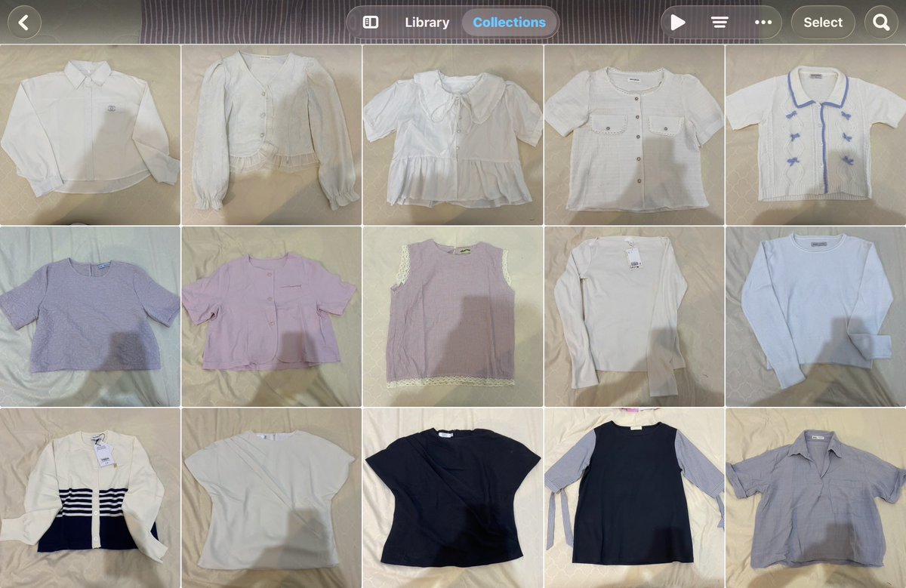
Task: Open the light blue knit sweater photo
Action: [x=815, y=316]
